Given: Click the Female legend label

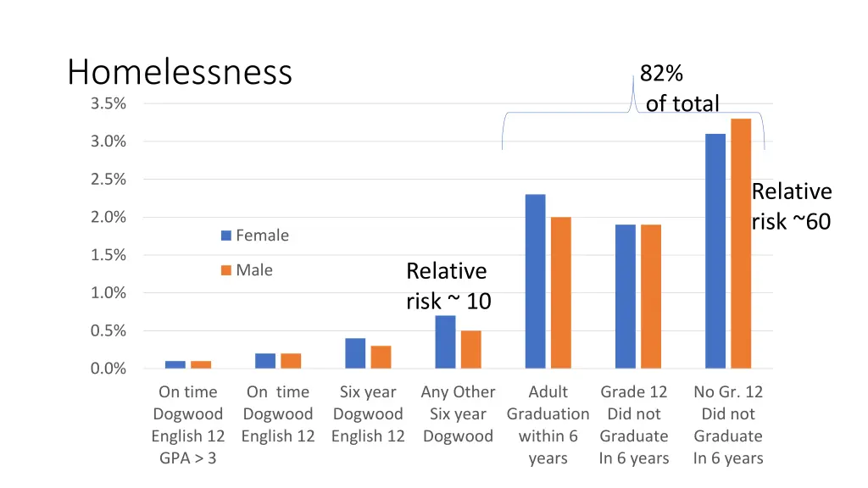Looking at the screenshot, I should (x=262, y=236).
